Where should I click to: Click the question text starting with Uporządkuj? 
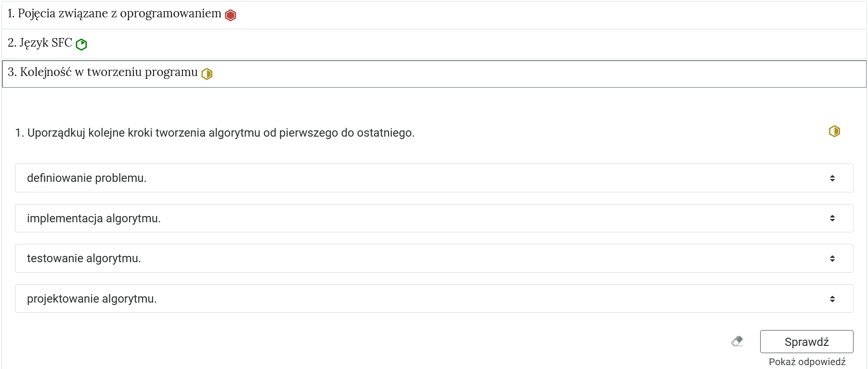[220, 133]
